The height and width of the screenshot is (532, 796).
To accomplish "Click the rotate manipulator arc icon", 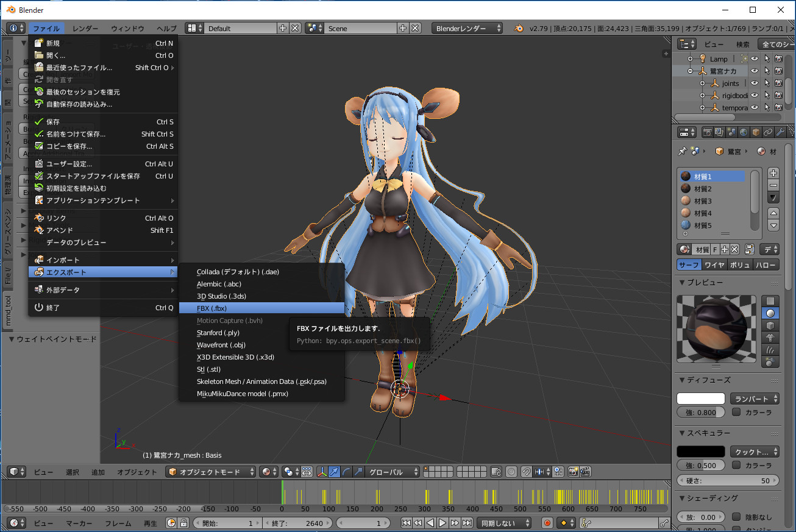I will click(346, 472).
